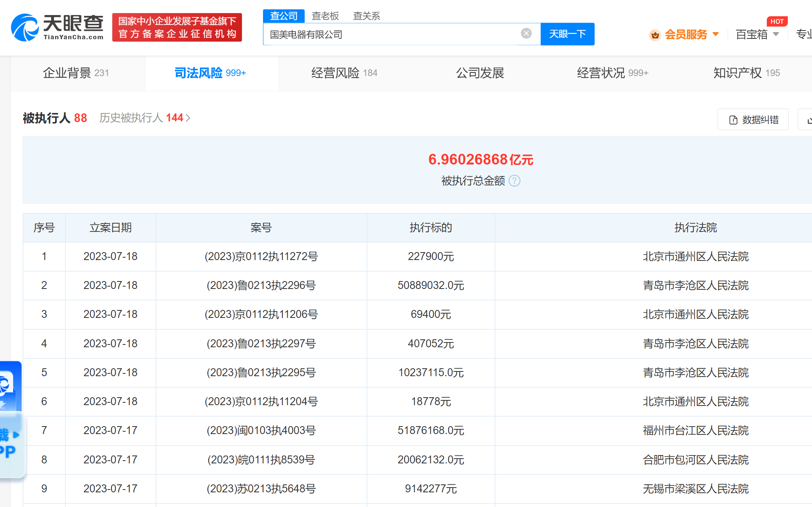Click 青岛市李沧区人民法院 in row 2
This screenshot has width=812, height=507.
tap(695, 285)
